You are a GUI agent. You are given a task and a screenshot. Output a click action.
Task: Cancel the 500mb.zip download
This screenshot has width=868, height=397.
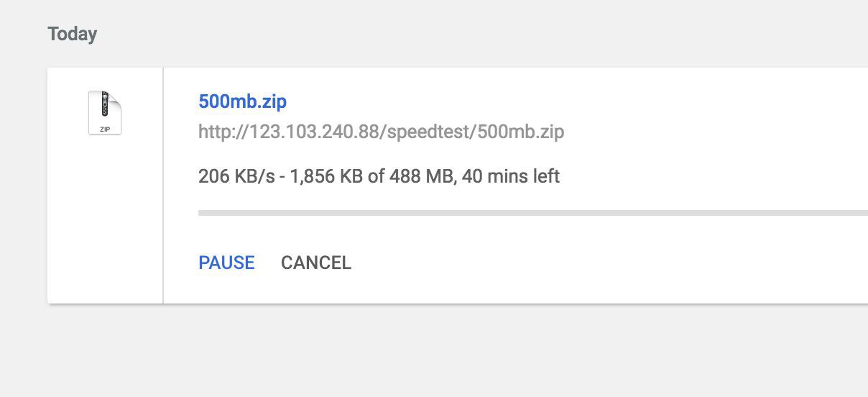315,263
